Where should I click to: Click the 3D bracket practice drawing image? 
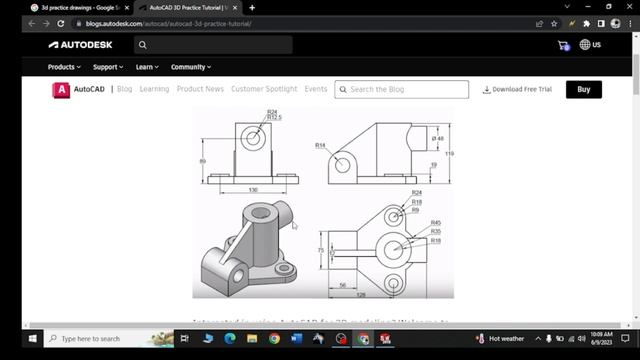tap(323, 203)
